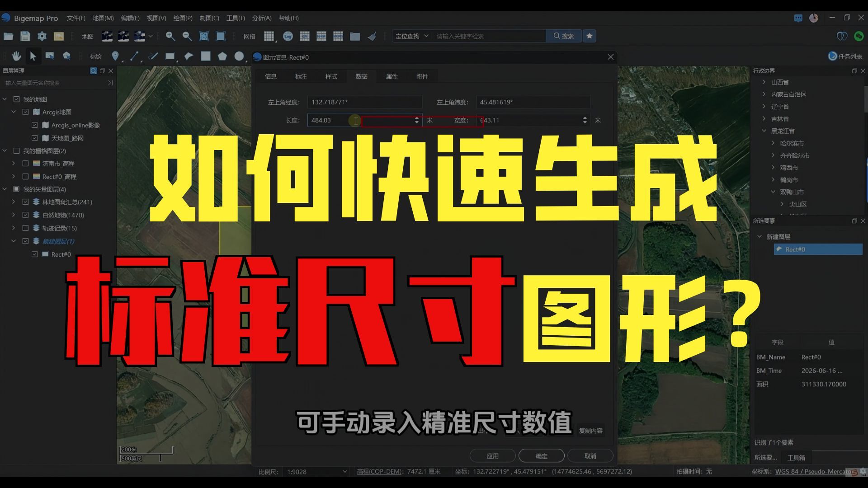Image resolution: width=868 pixels, height=488 pixels.
Task: Click 应用 to apply the changes
Action: point(493,456)
